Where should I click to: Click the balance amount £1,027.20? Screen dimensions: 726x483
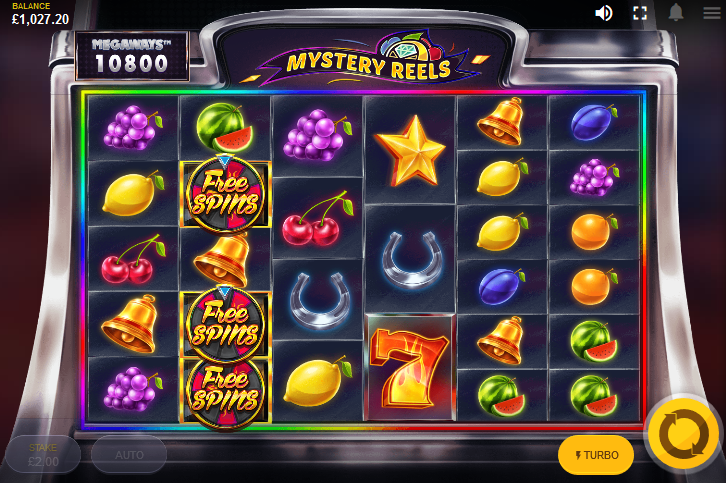click(x=40, y=19)
